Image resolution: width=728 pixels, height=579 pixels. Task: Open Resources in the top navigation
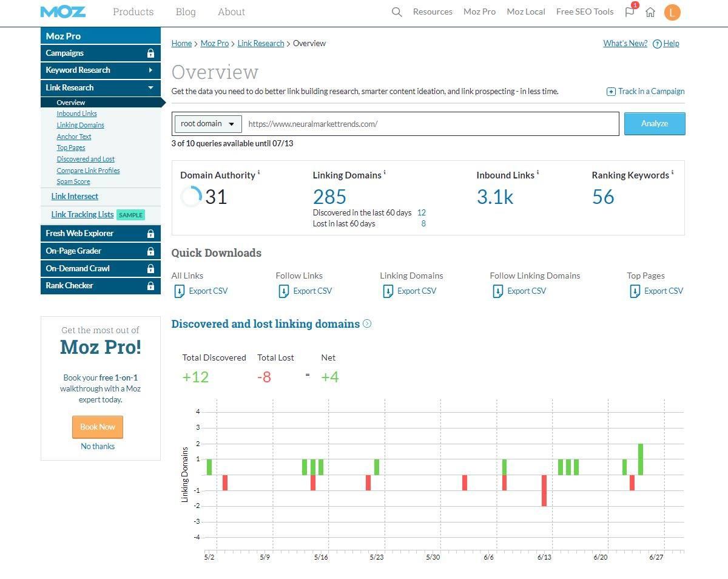(x=433, y=12)
